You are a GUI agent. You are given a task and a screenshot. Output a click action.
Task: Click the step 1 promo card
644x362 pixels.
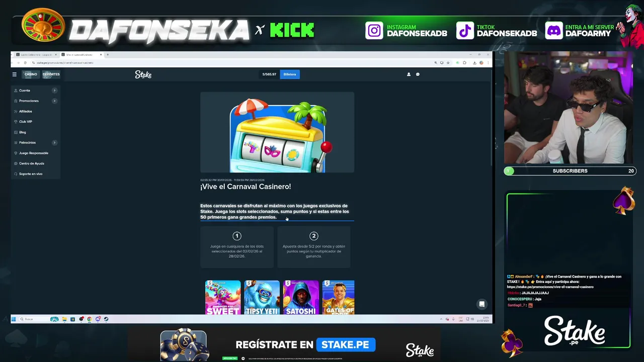coord(237,246)
